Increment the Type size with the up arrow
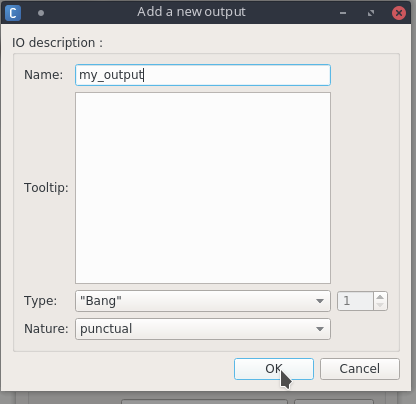The width and height of the screenshot is (416, 404). 380,297
